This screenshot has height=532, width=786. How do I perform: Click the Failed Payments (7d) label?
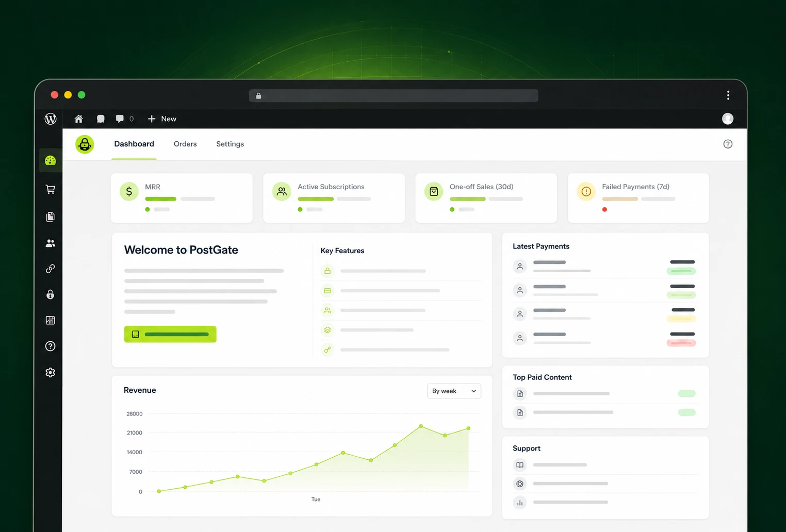tap(636, 187)
